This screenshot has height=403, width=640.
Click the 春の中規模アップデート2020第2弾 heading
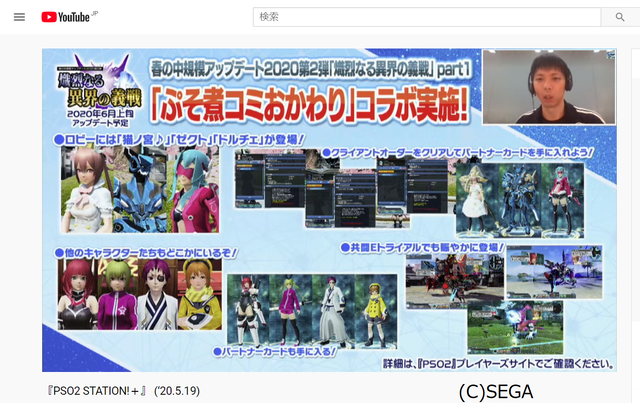310,69
